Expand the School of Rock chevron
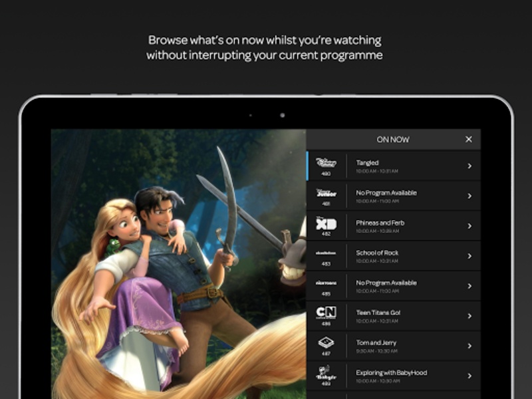Image resolution: width=532 pixels, height=399 pixels. coord(469,256)
